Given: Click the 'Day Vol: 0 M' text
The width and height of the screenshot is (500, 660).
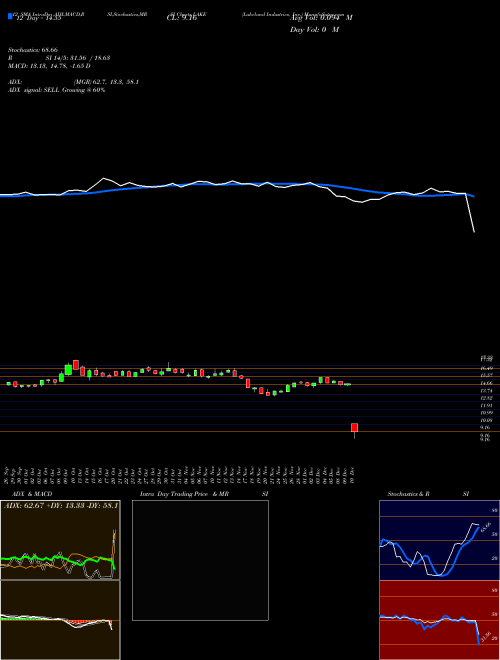Looking at the screenshot, I should pos(314,30).
